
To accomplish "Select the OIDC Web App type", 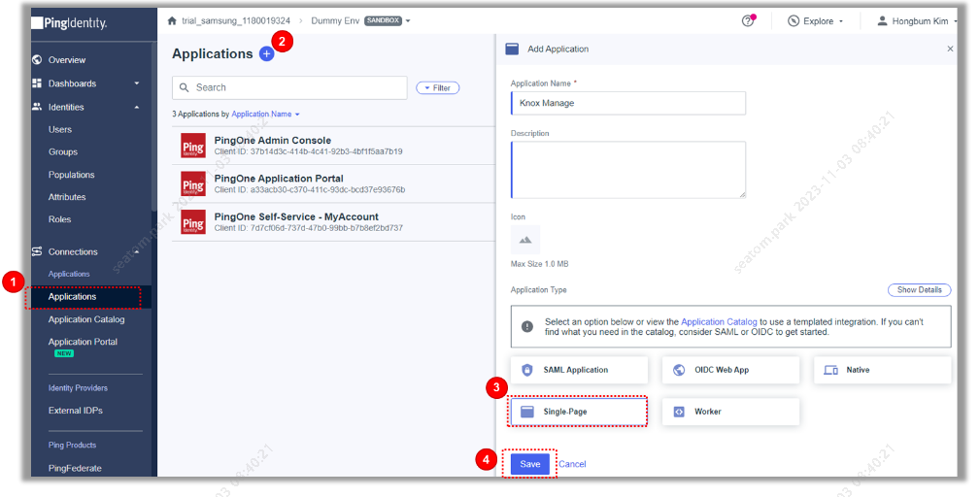I will point(730,370).
